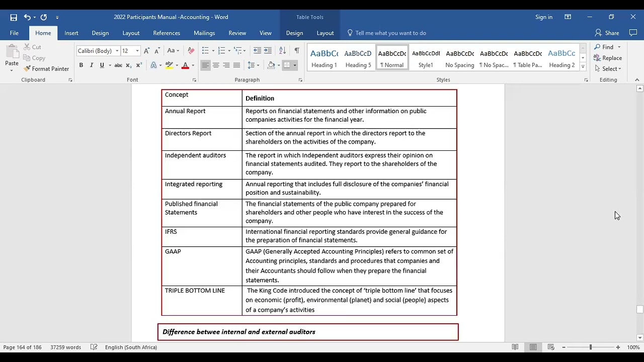Screen dimensions: 644x362
Task: Apply bullet list formatting
Action: [205, 51]
